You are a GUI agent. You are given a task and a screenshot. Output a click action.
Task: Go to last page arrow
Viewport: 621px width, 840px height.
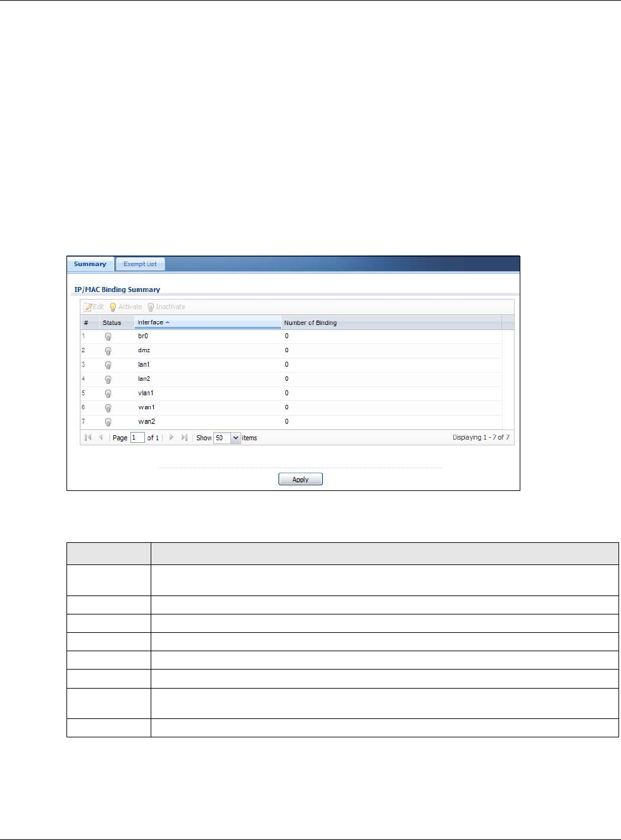tap(184, 438)
